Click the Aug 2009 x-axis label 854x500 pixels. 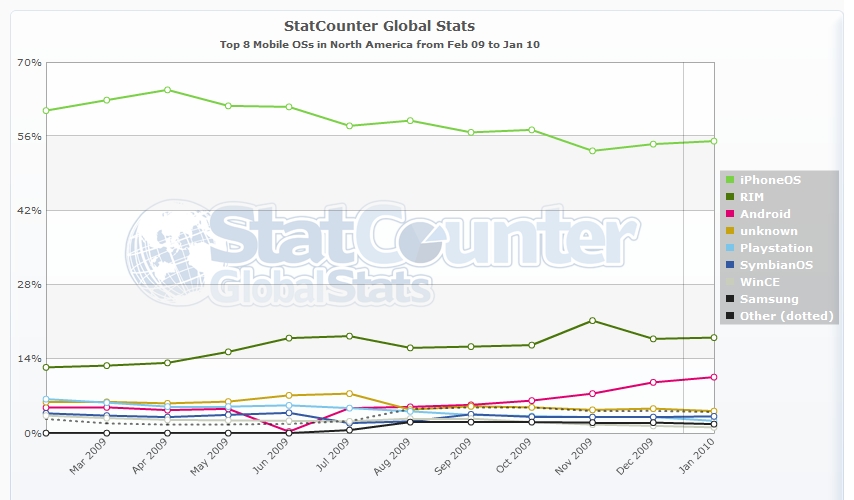(392, 457)
